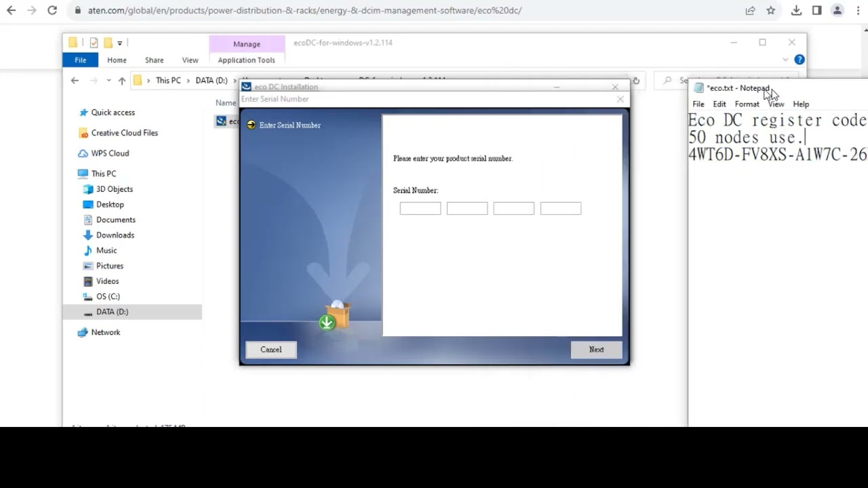Select the DATA (D:) drive in the sidebar
The width and height of the screenshot is (868, 488).
(x=112, y=312)
